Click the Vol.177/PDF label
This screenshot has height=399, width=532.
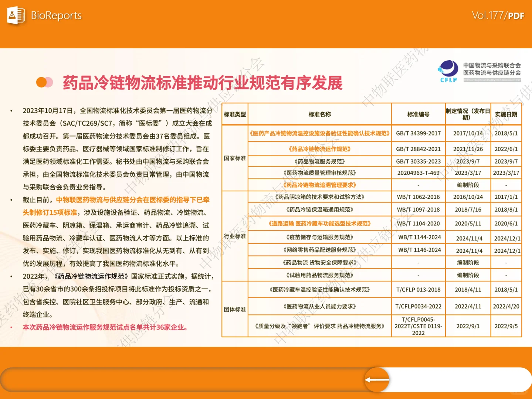click(498, 16)
